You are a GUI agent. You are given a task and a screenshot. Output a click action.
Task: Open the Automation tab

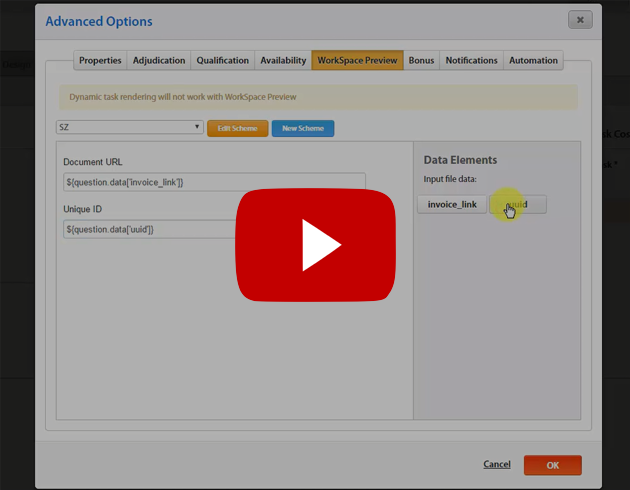coord(533,60)
